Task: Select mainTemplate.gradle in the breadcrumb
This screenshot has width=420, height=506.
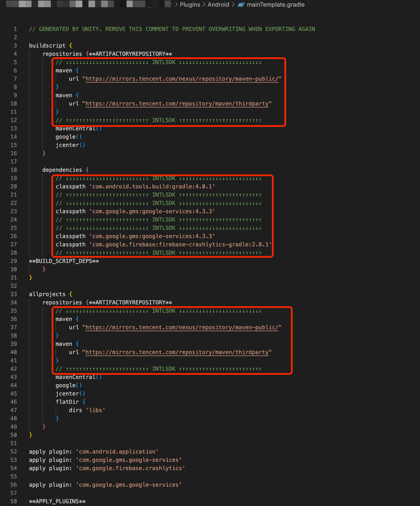Action: point(275,5)
